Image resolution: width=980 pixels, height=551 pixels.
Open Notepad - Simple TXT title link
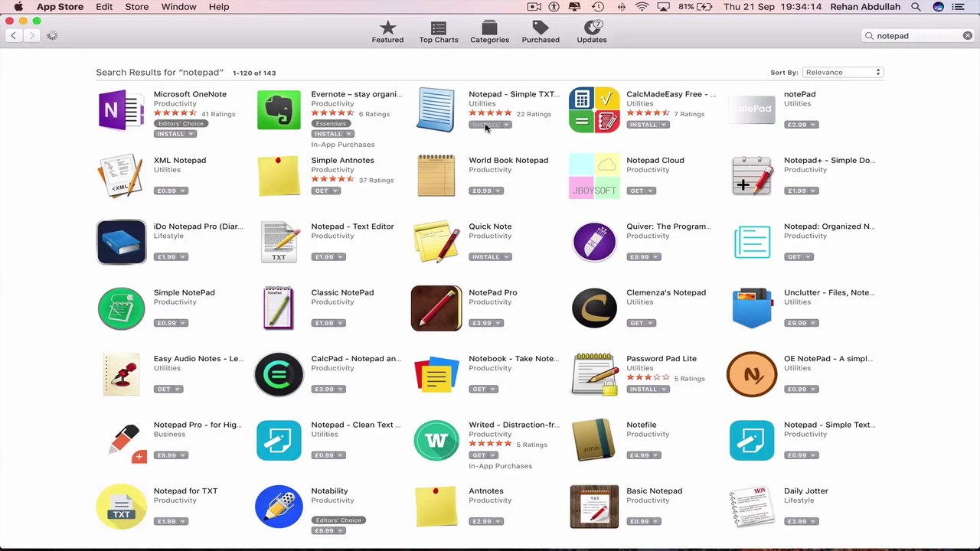pyautogui.click(x=514, y=94)
